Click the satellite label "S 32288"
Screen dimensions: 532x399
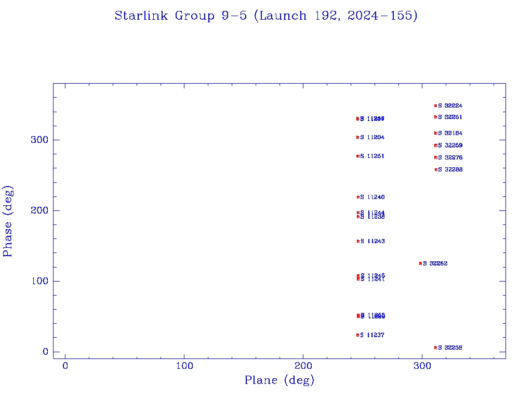point(450,170)
